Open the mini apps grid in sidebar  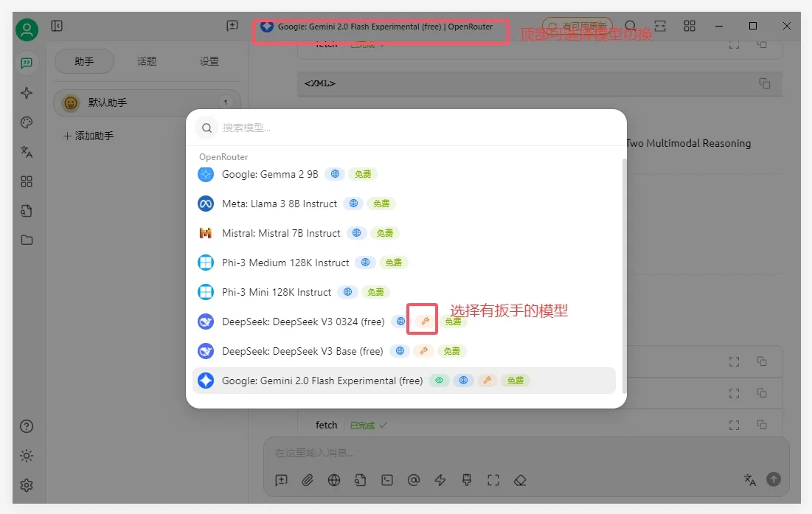pos(27,181)
